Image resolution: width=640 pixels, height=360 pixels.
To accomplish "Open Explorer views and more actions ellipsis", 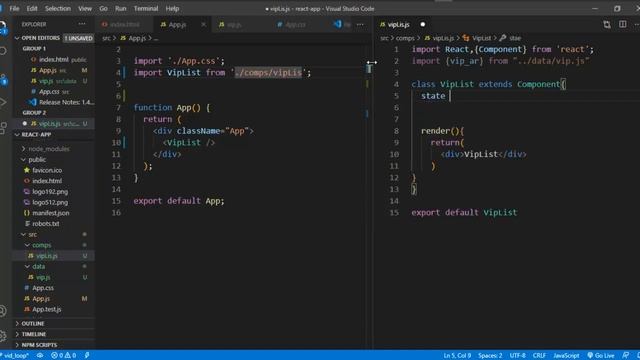I will (82, 24).
